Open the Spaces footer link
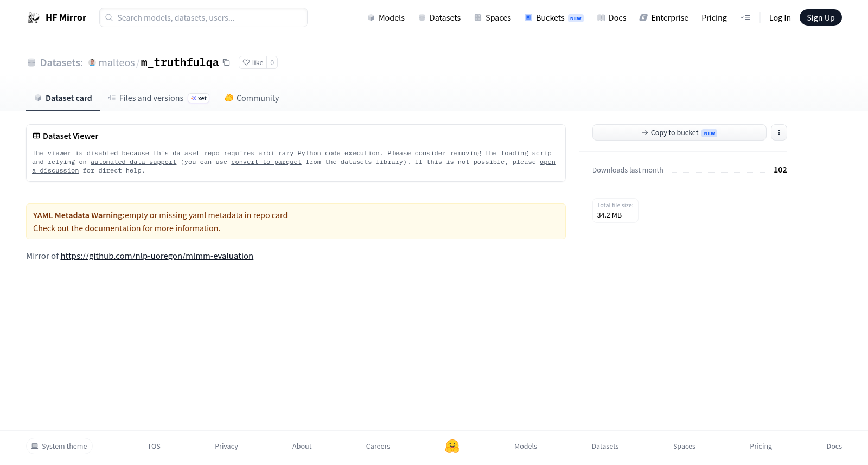The image size is (868, 465). [x=684, y=447]
